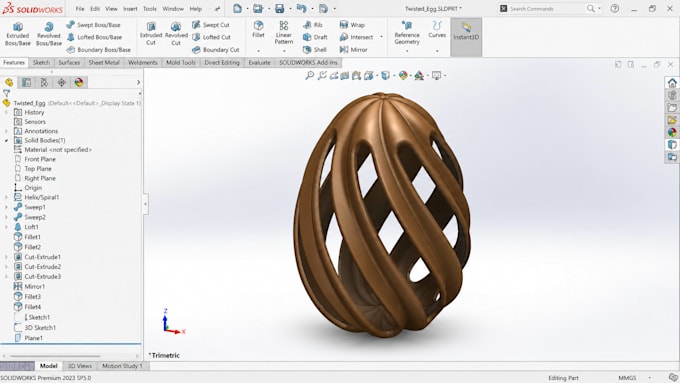Click the Boundary Cut command

point(216,49)
